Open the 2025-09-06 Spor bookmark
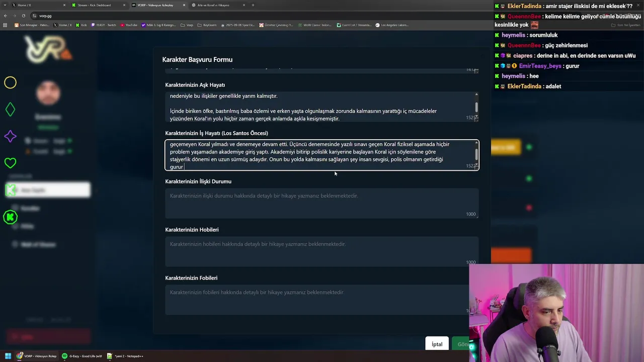 click(x=238, y=25)
